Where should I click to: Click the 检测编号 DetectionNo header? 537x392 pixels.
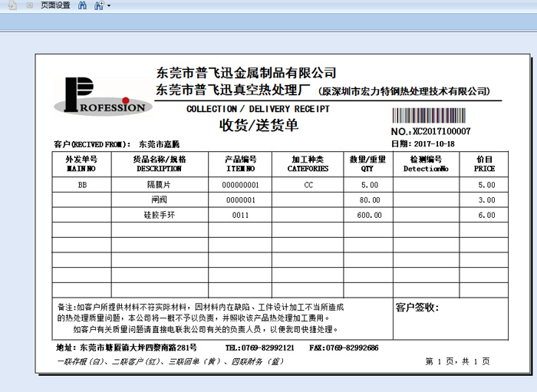tap(426, 163)
